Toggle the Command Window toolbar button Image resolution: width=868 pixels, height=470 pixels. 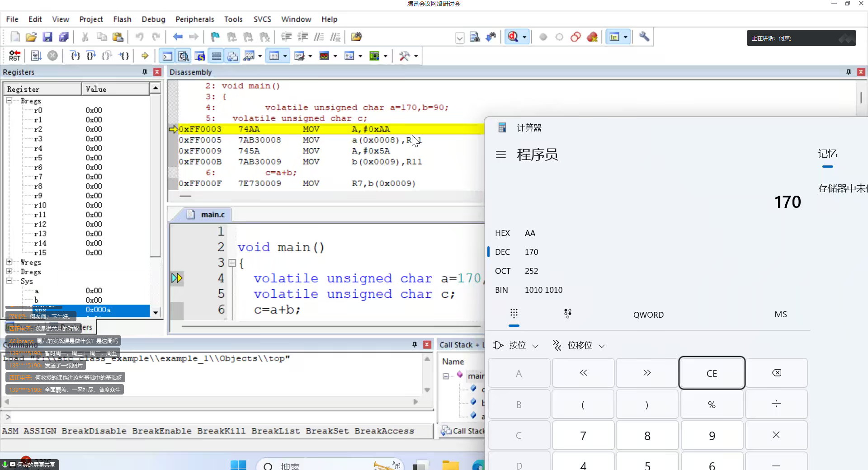point(167,56)
